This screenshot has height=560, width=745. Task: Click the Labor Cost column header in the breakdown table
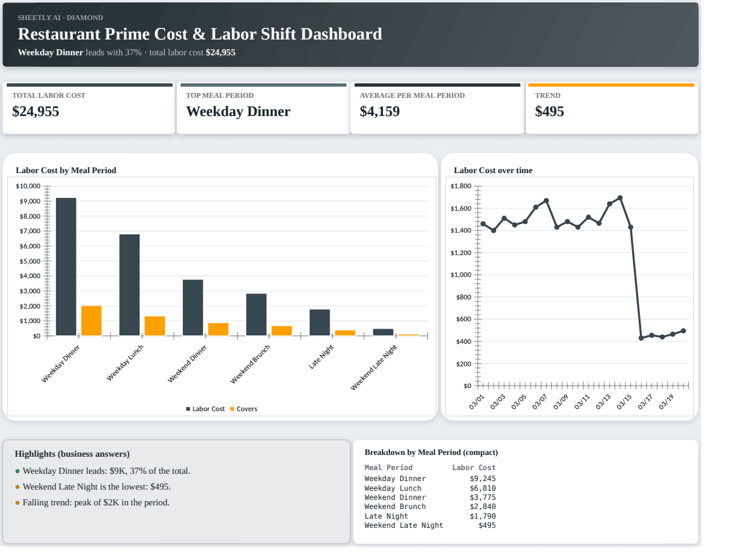click(x=474, y=468)
